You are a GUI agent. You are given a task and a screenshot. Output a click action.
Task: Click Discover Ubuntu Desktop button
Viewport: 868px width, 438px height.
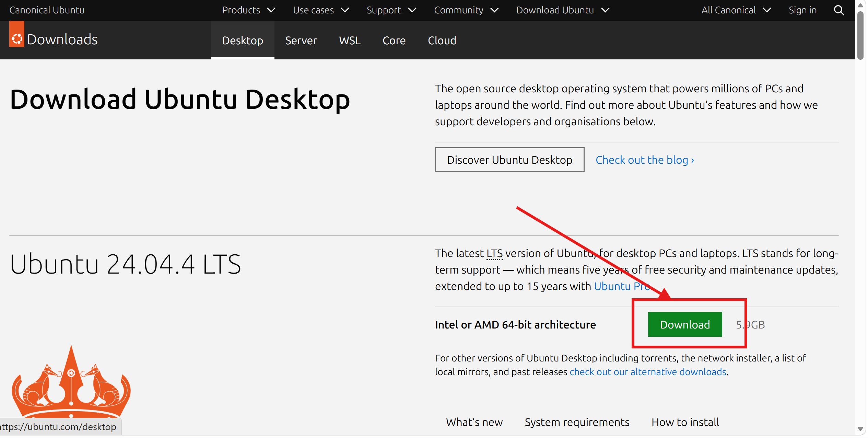[x=509, y=160]
